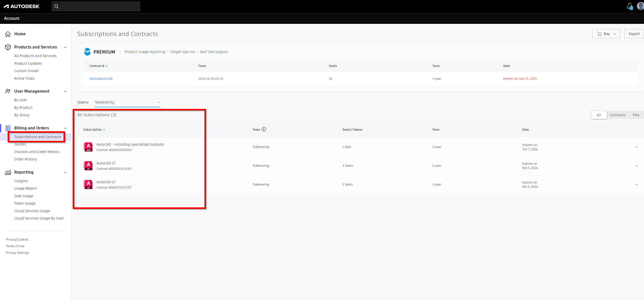Click the blurred contract number link
644x300 pixels.
coord(101,79)
